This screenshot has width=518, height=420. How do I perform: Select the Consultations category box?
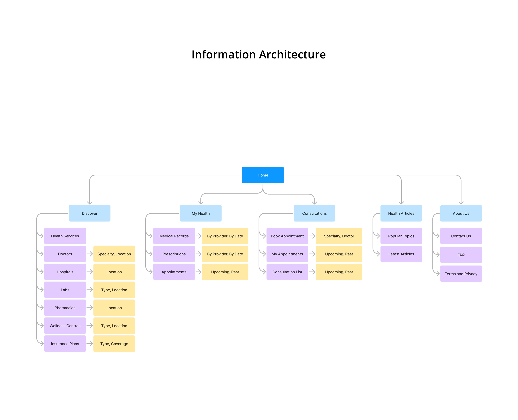click(x=314, y=213)
